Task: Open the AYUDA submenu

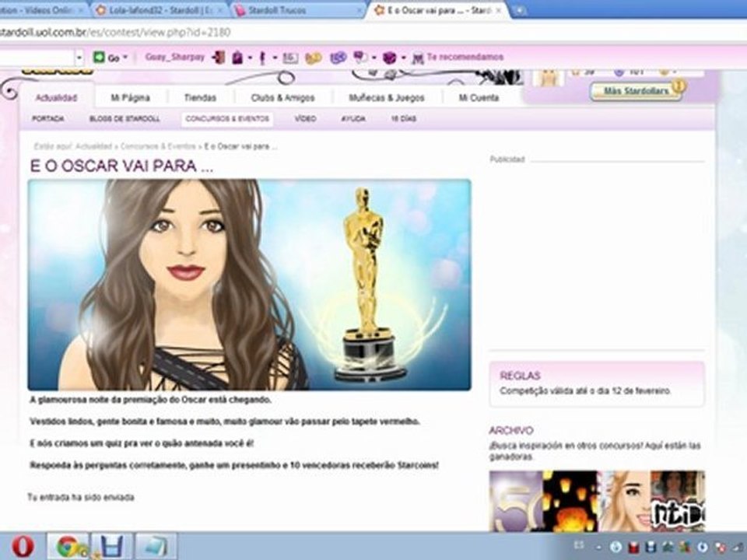Action: (353, 118)
